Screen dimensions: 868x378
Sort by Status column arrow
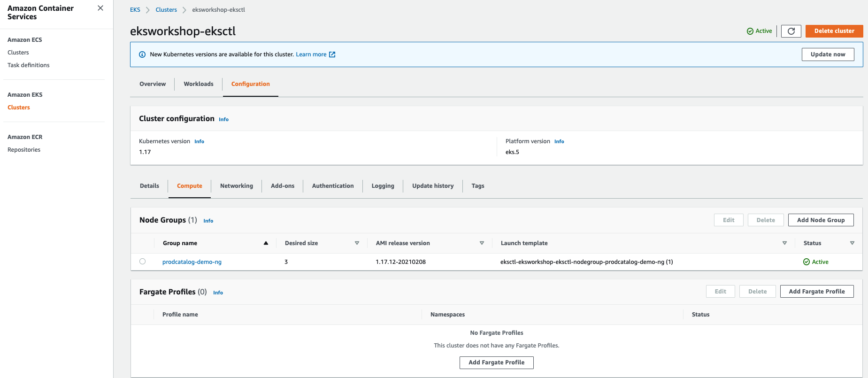click(852, 243)
